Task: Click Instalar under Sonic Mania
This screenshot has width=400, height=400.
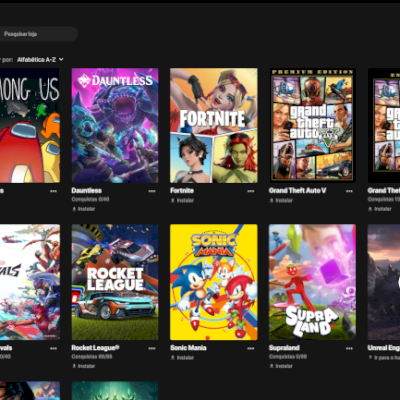Action: click(x=182, y=358)
